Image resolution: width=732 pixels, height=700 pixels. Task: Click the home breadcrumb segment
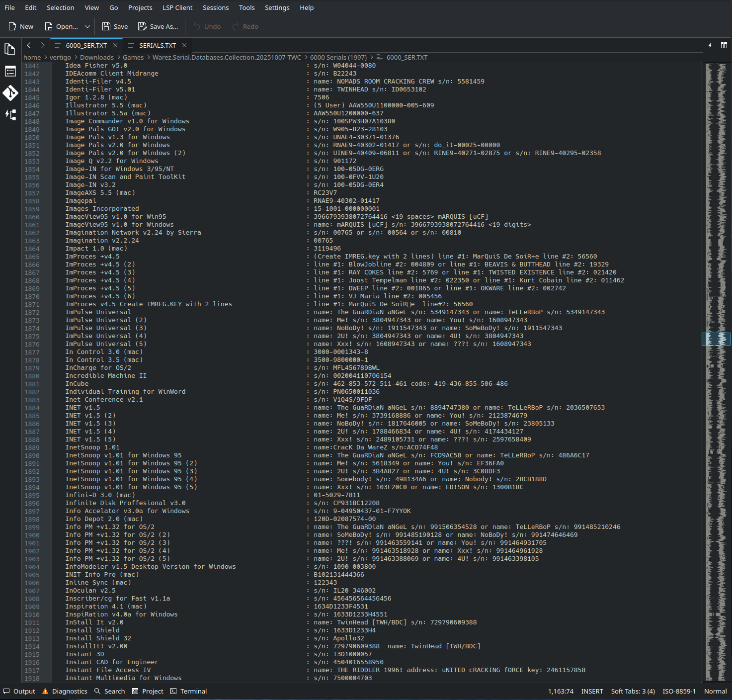coord(32,58)
